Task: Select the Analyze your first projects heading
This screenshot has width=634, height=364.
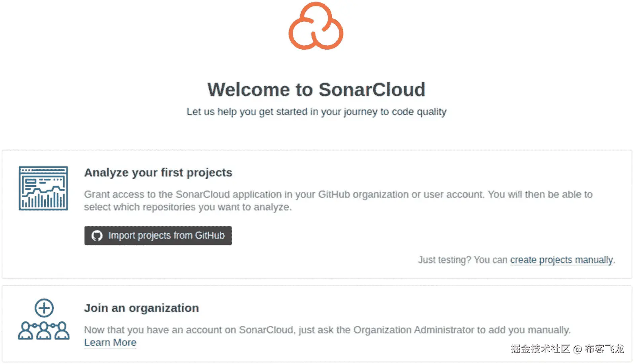Action: [x=158, y=172]
